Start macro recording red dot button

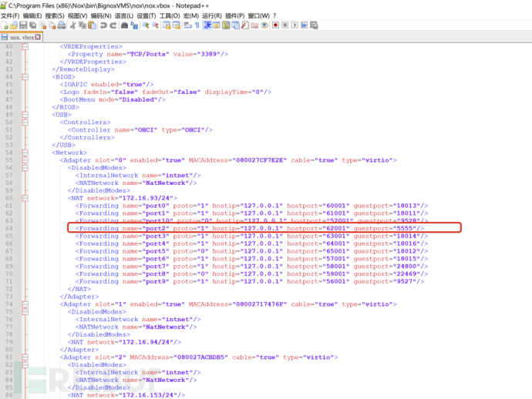click(275, 25)
